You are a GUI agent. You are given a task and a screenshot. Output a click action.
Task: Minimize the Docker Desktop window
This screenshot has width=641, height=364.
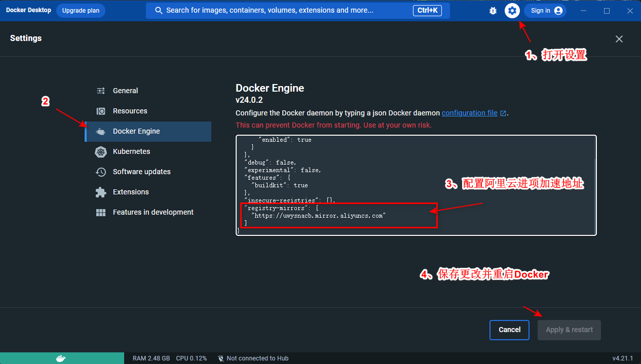[584, 11]
